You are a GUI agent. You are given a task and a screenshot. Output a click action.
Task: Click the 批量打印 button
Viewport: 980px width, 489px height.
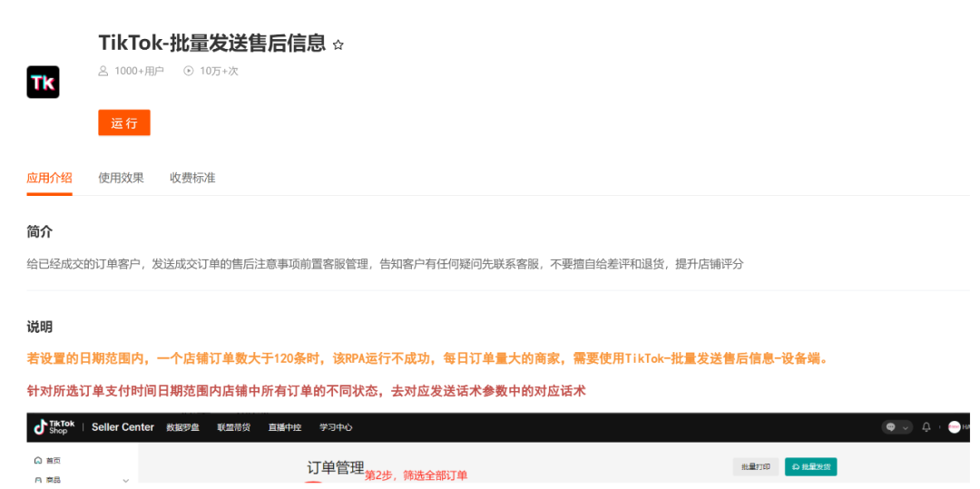click(756, 466)
